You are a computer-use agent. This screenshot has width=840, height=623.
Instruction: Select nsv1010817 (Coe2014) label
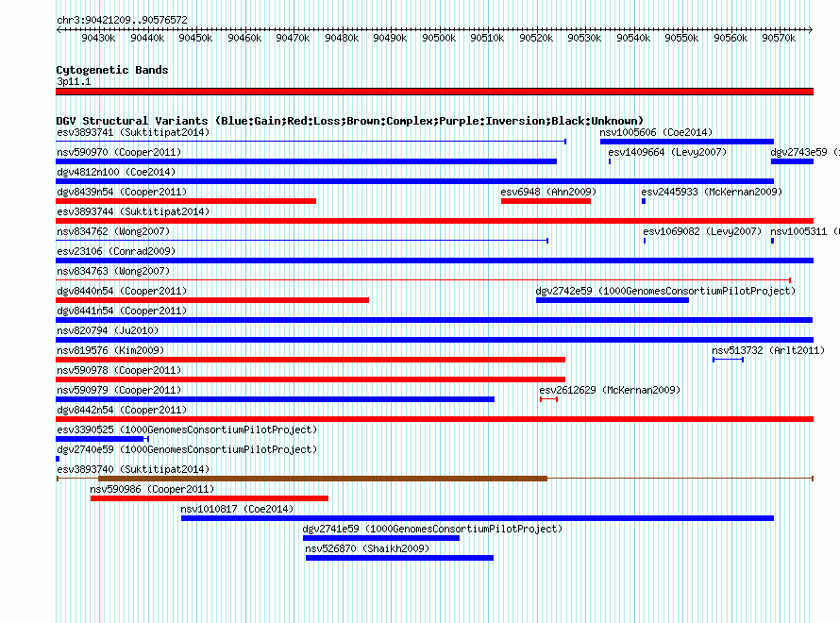click(x=237, y=509)
